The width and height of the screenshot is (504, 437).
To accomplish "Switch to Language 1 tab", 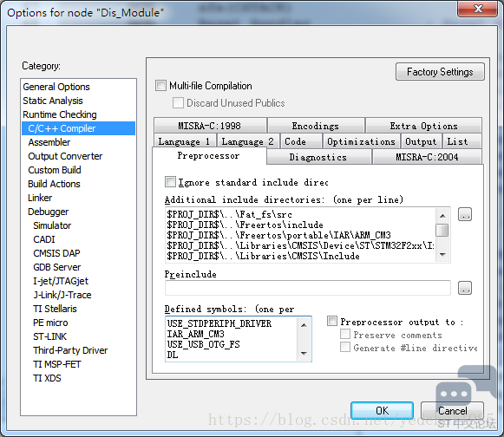I will pos(185,141).
